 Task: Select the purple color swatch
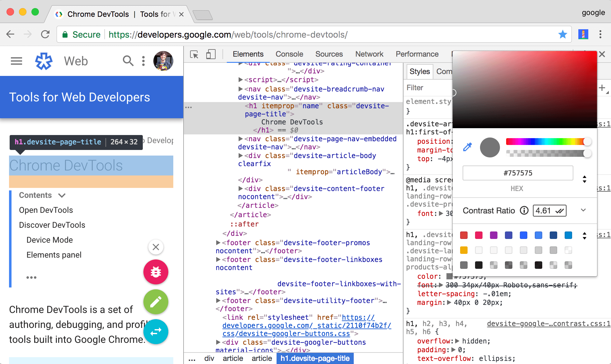[x=494, y=235]
